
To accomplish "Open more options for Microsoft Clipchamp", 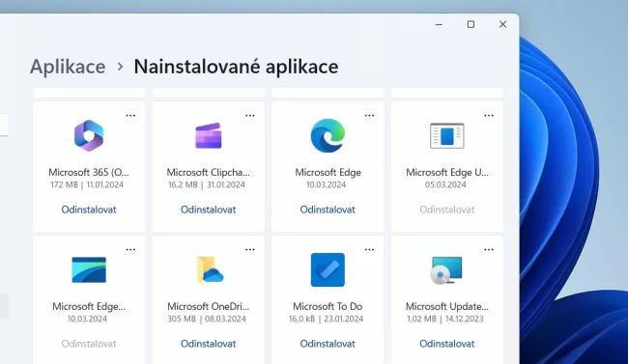I will 250,115.
